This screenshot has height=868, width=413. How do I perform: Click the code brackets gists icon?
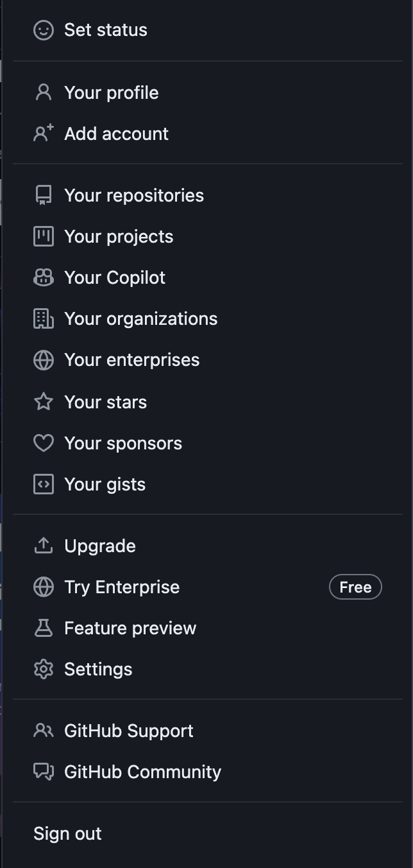tap(44, 484)
